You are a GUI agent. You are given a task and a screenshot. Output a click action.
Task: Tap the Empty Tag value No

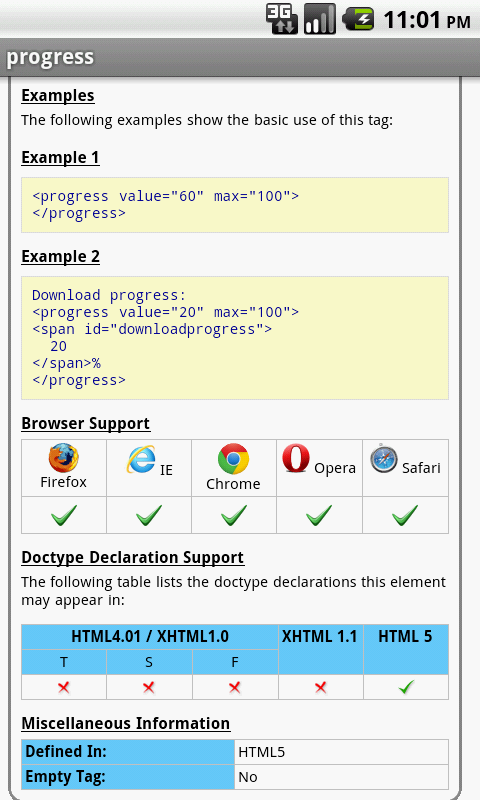tap(248, 777)
